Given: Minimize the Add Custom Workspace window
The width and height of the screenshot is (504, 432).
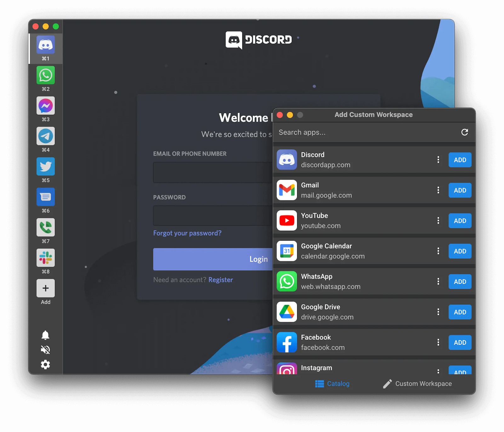Looking at the screenshot, I should 290,115.
